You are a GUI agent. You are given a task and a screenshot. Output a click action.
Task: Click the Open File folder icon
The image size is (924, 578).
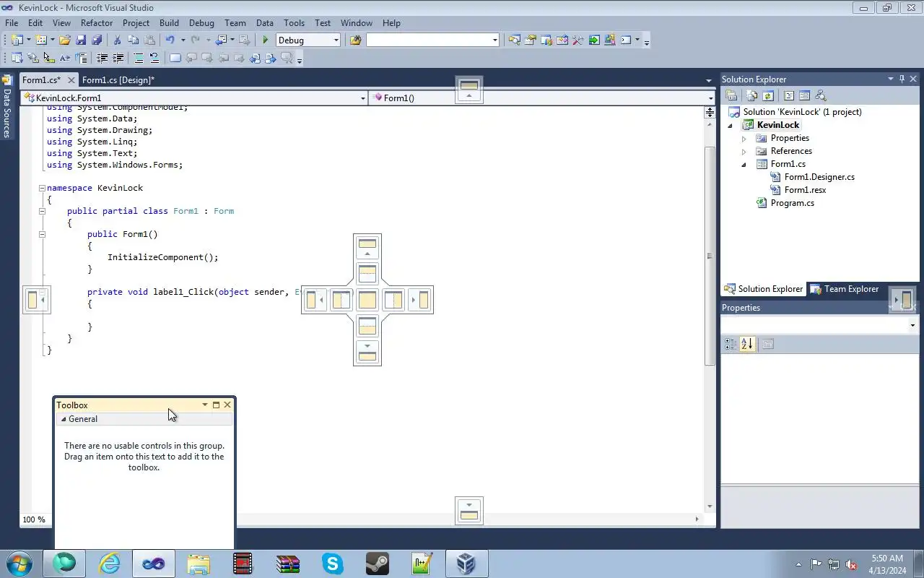[x=64, y=40]
